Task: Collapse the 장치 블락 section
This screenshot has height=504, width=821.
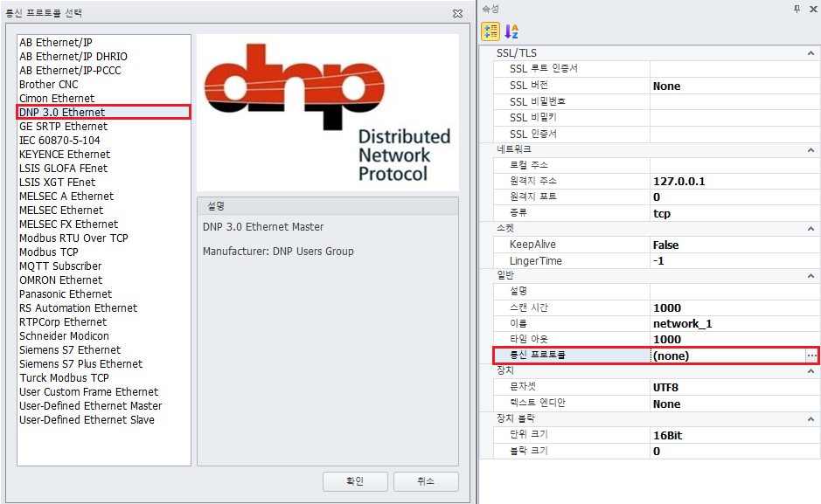Action: pos(811,418)
